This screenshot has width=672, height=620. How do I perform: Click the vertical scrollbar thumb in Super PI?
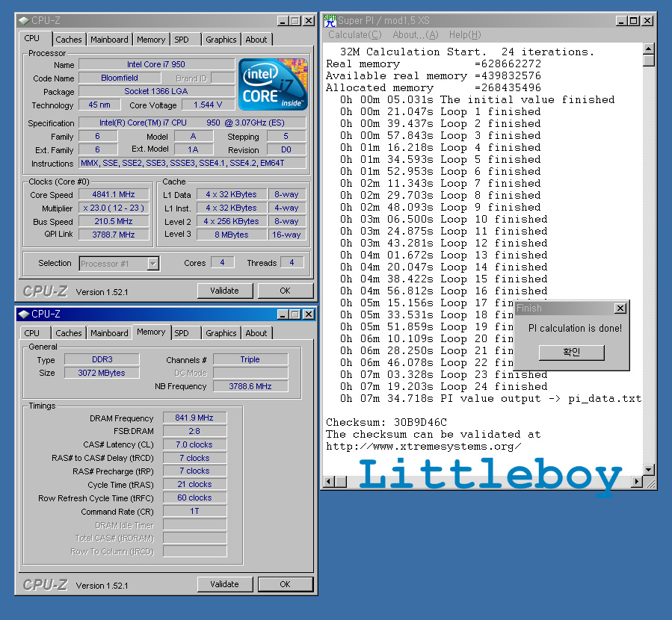648,61
